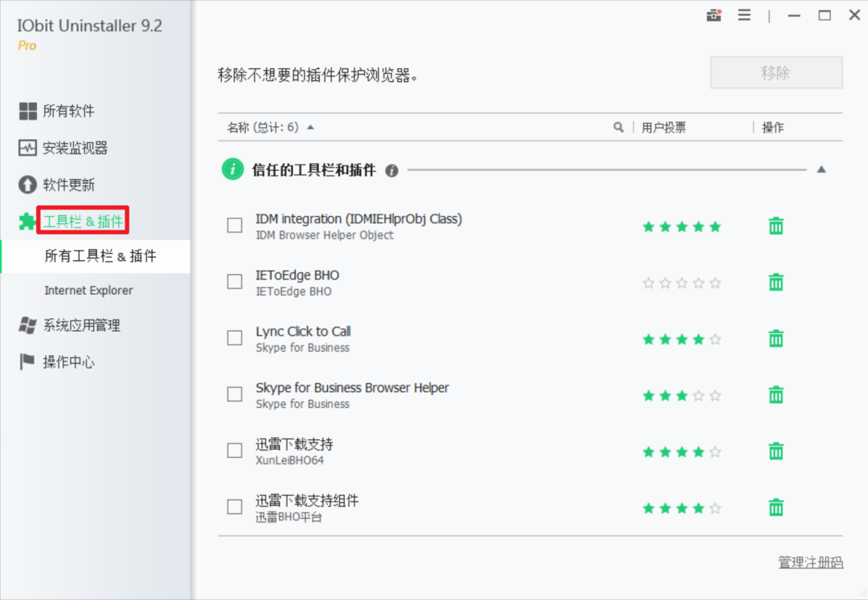Image resolution: width=868 pixels, height=600 pixels.
Task: Check the IEToEdge BHO checkbox
Action: pyautogui.click(x=235, y=282)
